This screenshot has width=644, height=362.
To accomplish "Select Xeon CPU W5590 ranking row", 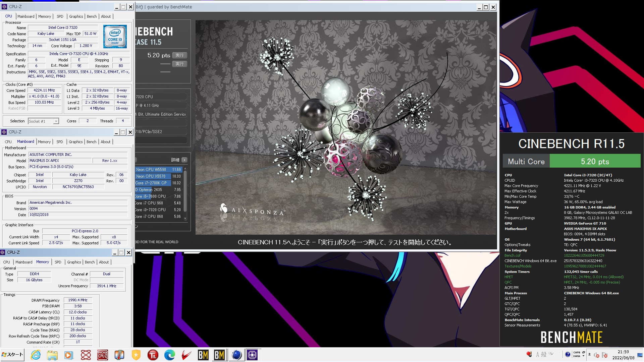I will (158, 170).
